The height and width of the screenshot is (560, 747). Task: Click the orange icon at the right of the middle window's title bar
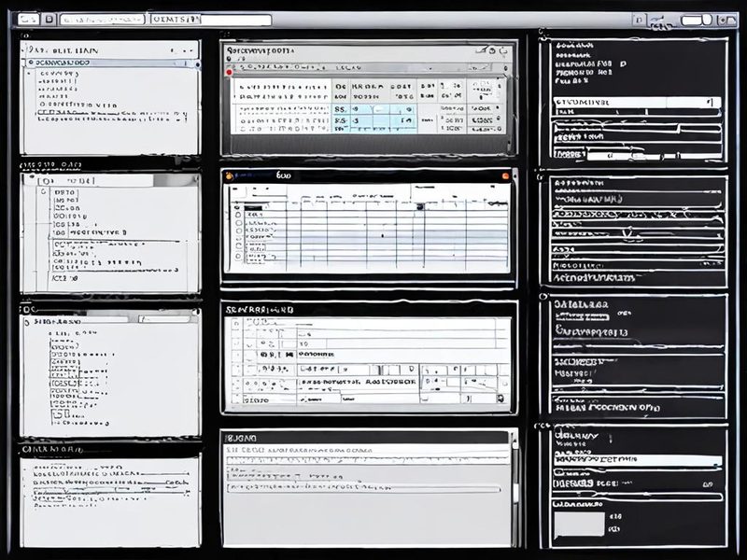505,176
